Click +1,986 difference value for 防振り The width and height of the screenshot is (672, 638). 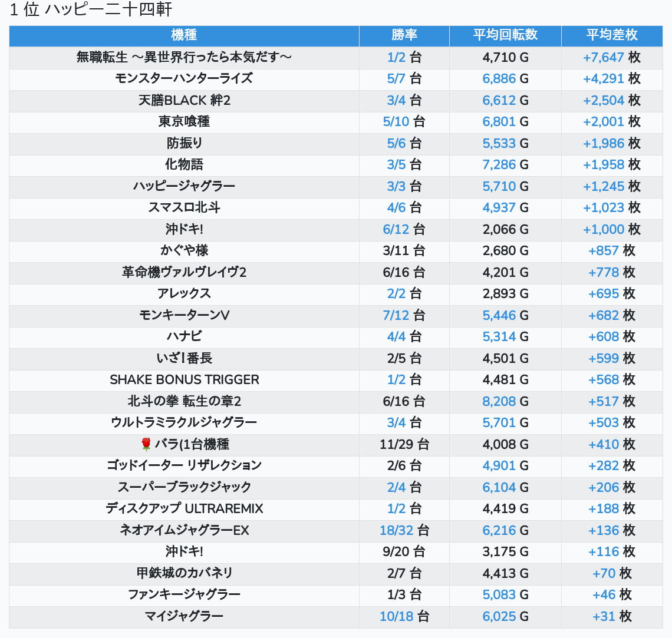click(x=603, y=143)
